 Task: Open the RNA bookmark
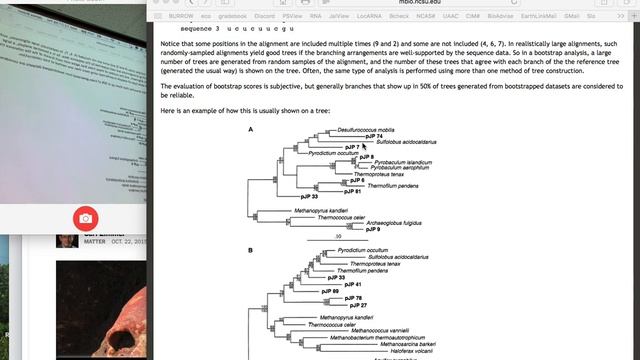(316, 16)
